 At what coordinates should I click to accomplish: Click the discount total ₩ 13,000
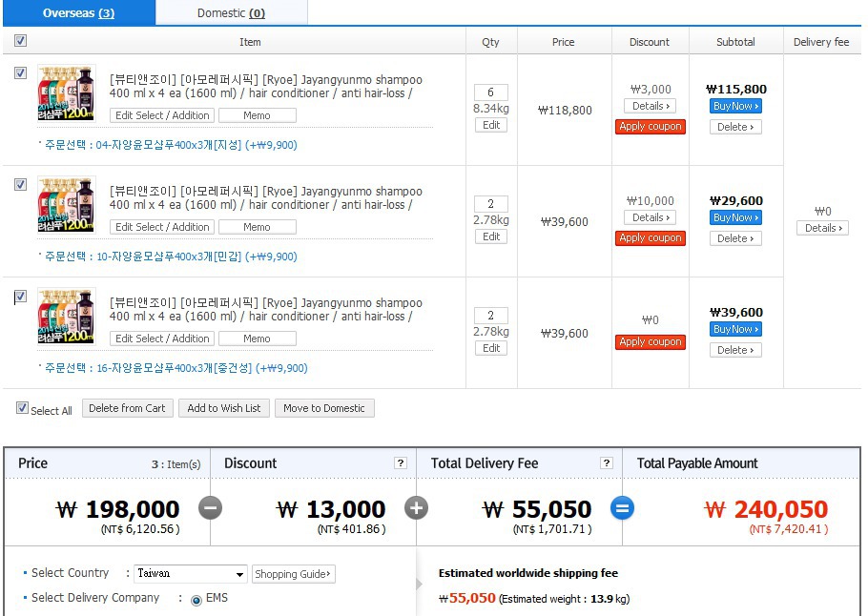pyautogui.click(x=331, y=509)
